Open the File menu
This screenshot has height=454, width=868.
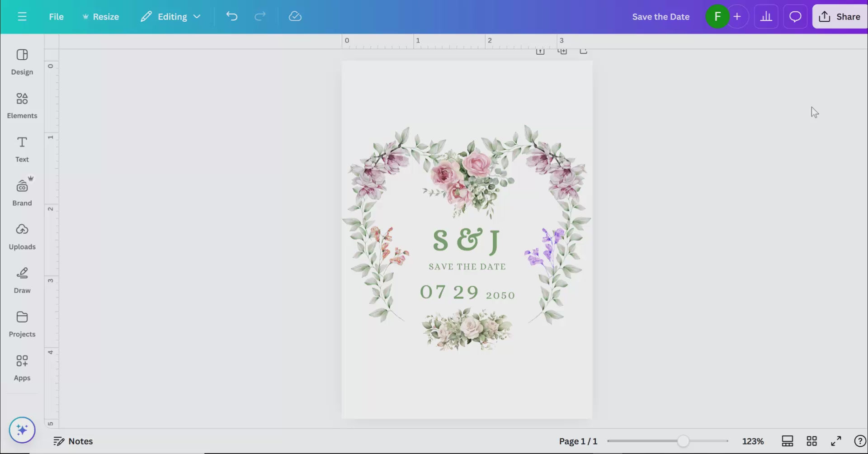(x=56, y=17)
